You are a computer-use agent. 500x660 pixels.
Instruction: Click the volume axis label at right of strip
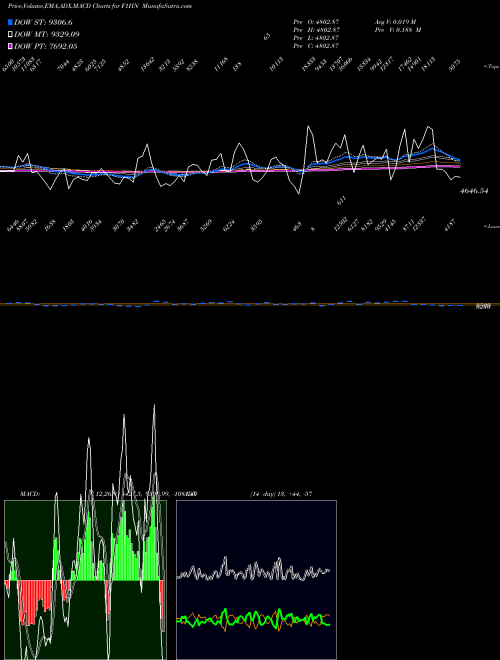coord(483,307)
